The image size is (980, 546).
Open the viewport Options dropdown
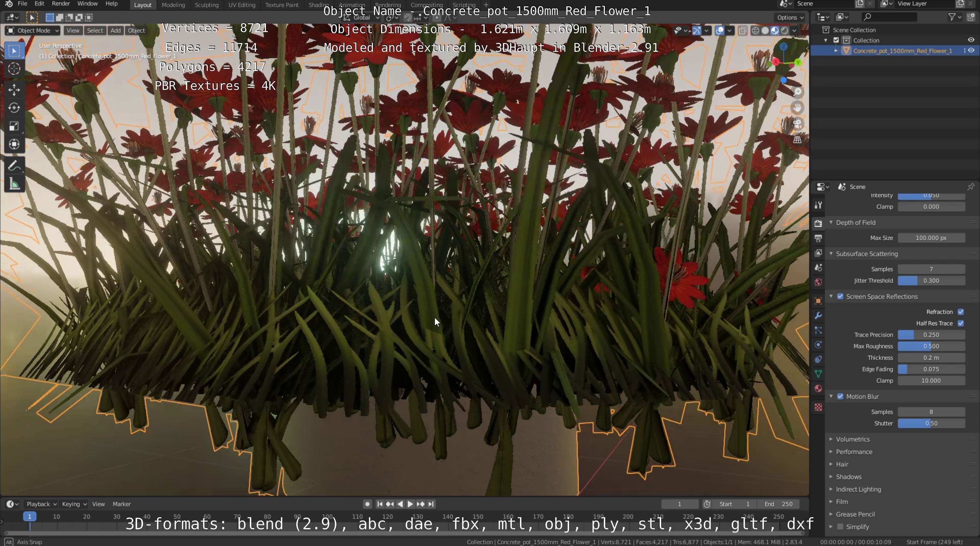790,18
